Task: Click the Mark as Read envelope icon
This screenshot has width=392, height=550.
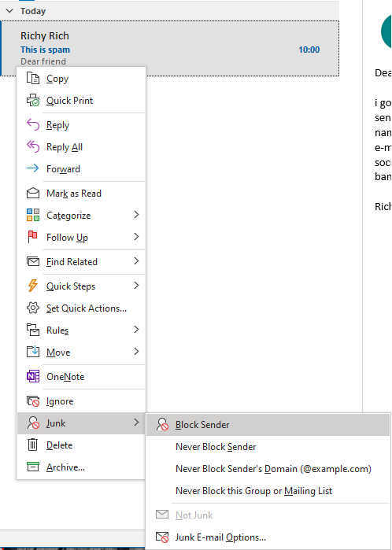Action: (33, 194)
